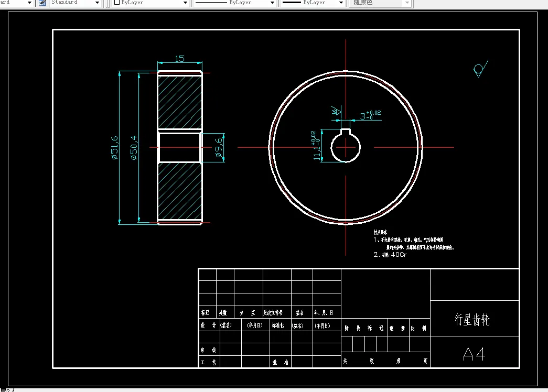Select the surface roughness symbol at top right
The image size is (548, 392).
tap(480, 69)
